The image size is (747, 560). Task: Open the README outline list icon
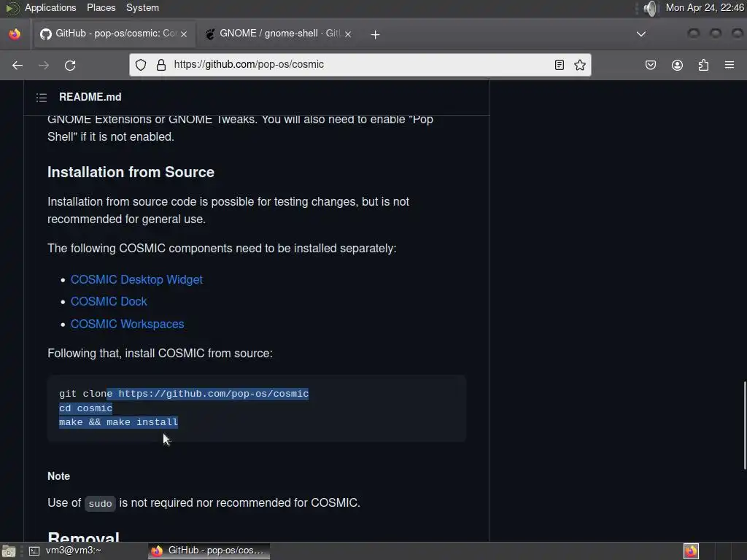[x=42, y=98]
